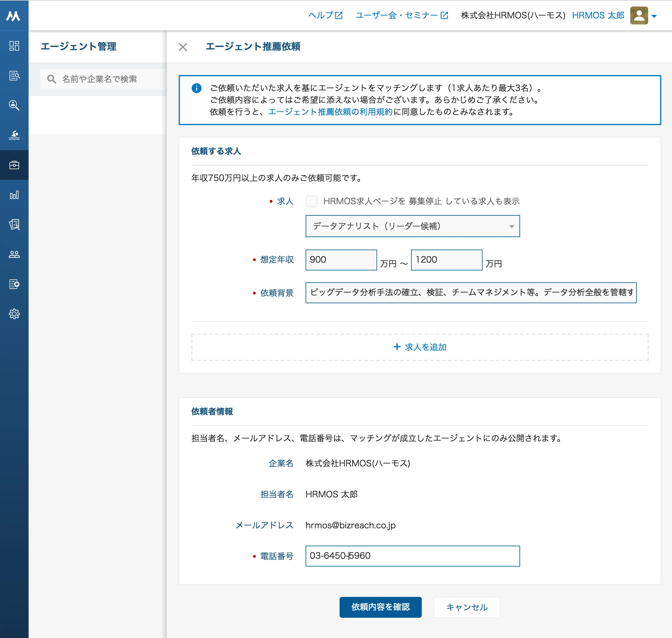Open エージェント推薦依頼の利用規約 link
The image size is (672, 638).
click(330, 112)
